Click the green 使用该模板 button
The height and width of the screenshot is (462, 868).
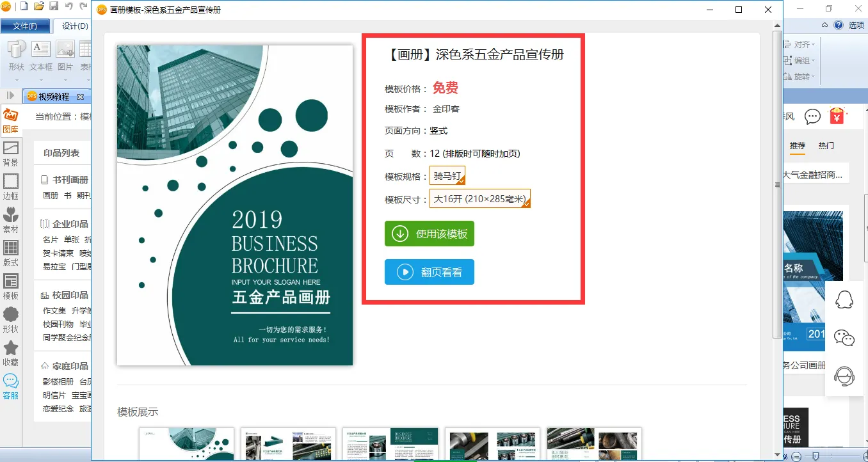click(x=430, y=234)
